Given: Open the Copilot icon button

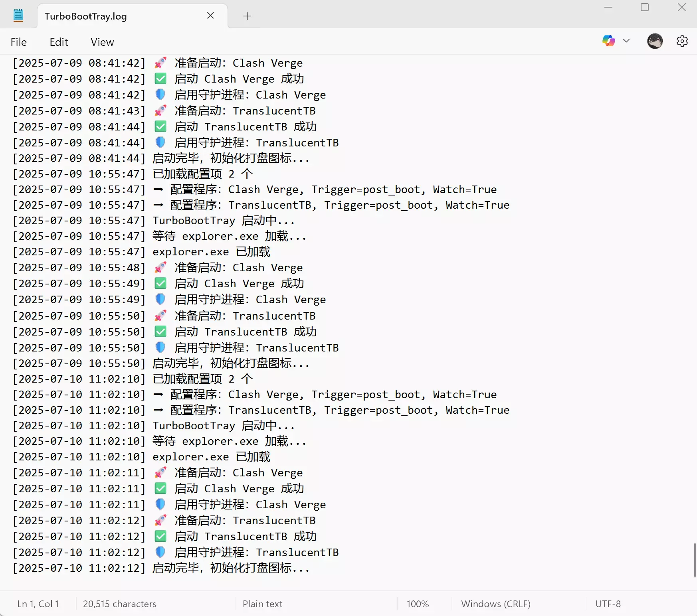Looking at the screenshot, I should [608, 41].
